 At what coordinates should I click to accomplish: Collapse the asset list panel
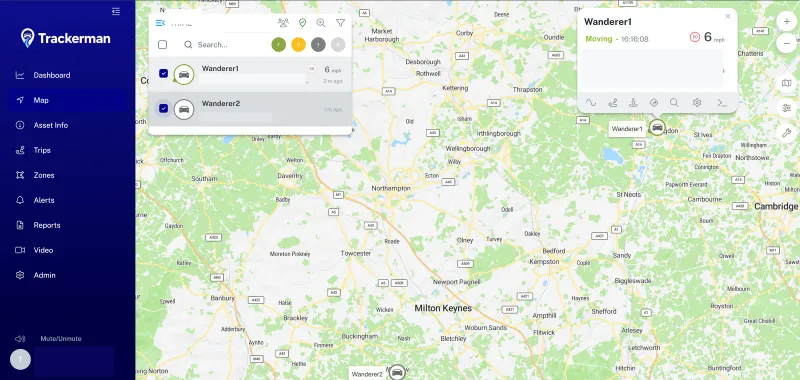(x=160, y=23)
